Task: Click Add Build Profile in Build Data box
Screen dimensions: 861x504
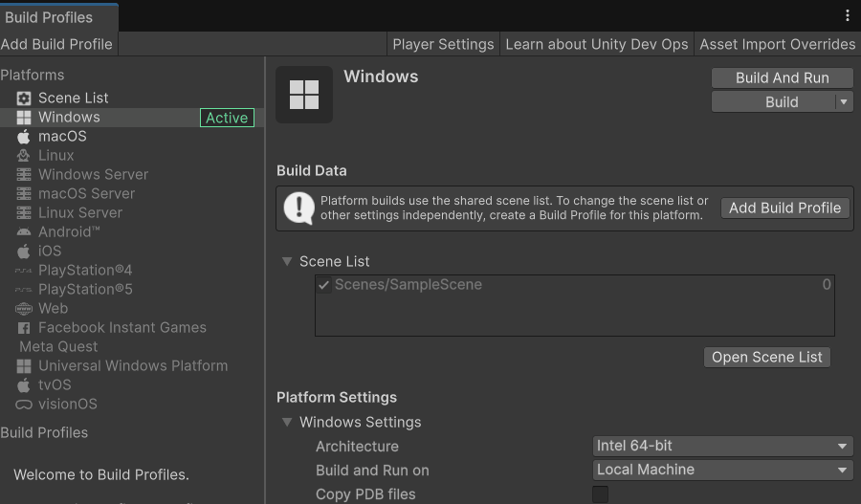Action: pyautogui.click(x=784, y=208)
